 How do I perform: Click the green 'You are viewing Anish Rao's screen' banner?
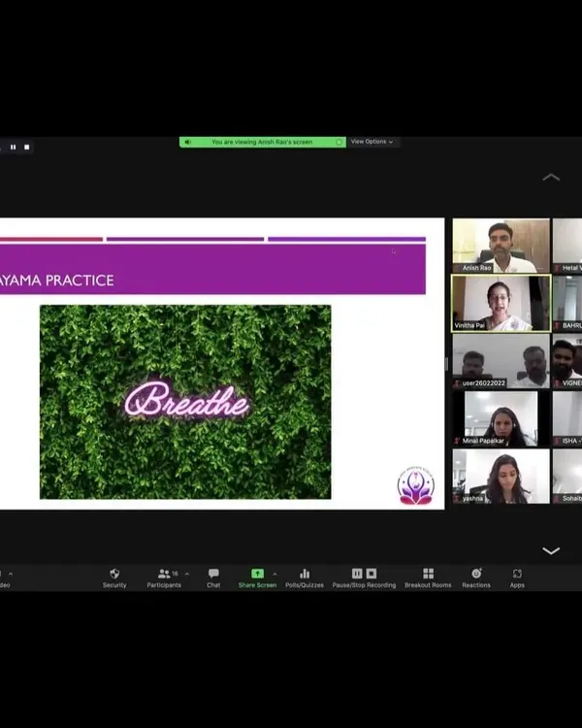point(262,142)
